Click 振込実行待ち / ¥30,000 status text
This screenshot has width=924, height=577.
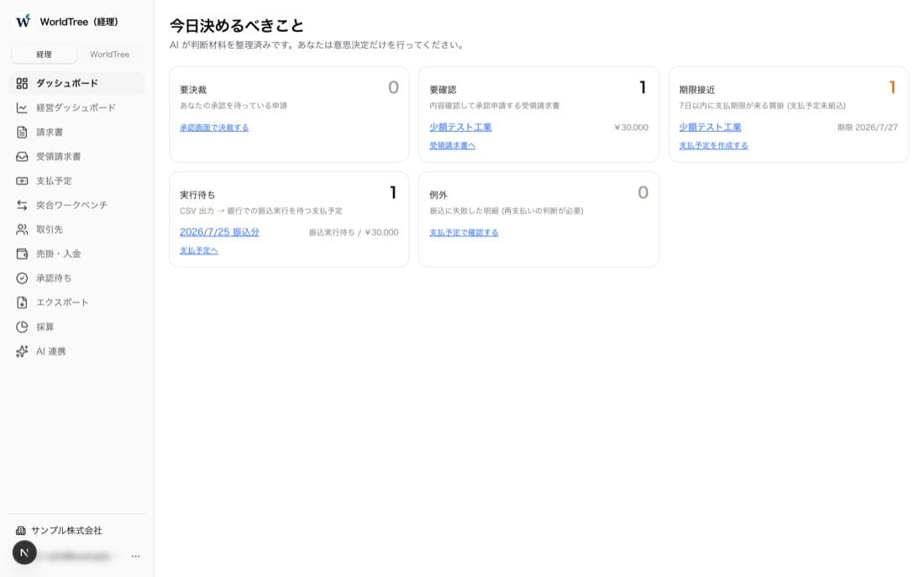pyautogui.click(x=354, y=232)
